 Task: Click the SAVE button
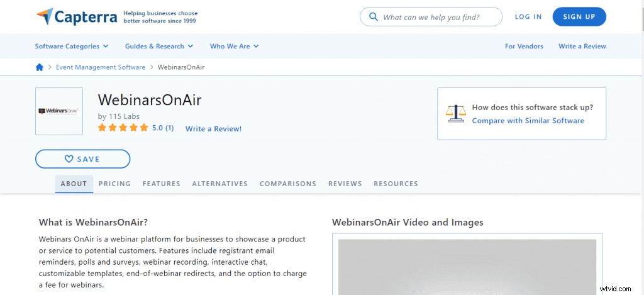82,159
